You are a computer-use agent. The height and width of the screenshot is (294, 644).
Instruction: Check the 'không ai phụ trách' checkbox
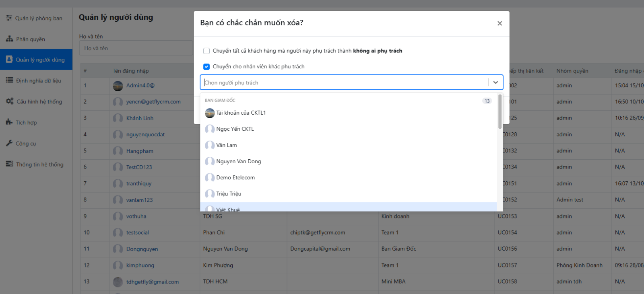pyautogui.click(x=206, y=51)
